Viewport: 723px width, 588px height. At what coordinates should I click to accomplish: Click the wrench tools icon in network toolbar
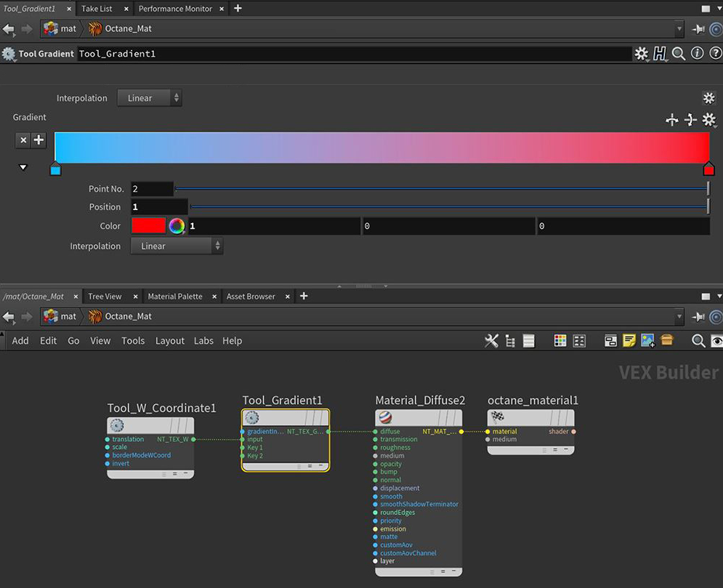(x=491, y=340)
